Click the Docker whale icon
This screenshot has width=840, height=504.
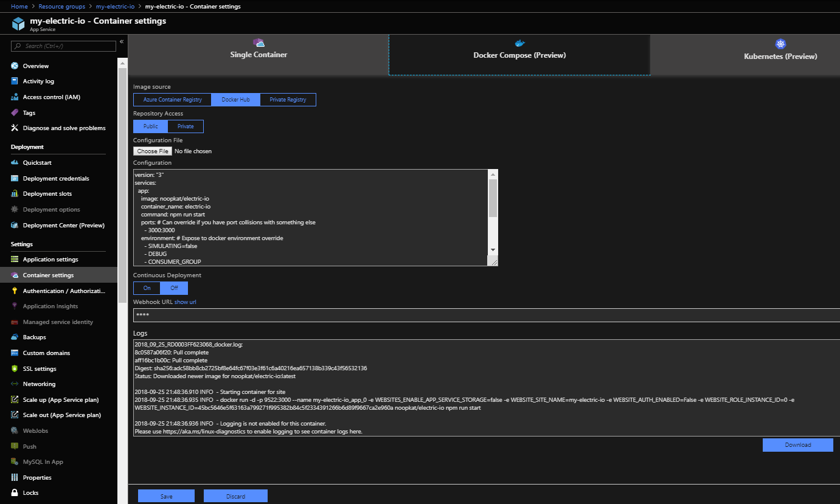[x=519, y=43]
